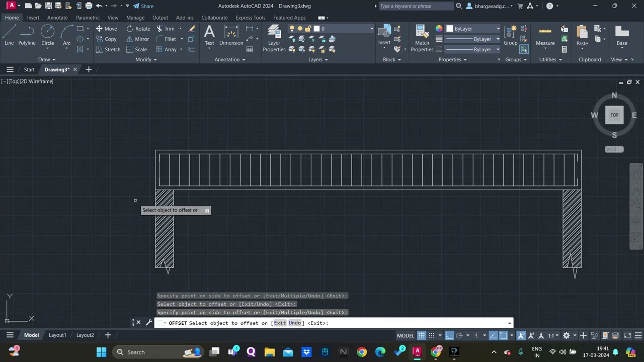The image size is (644, 362).
Task: Open the Annotate ribbon tab
Action: coord(57,18)
